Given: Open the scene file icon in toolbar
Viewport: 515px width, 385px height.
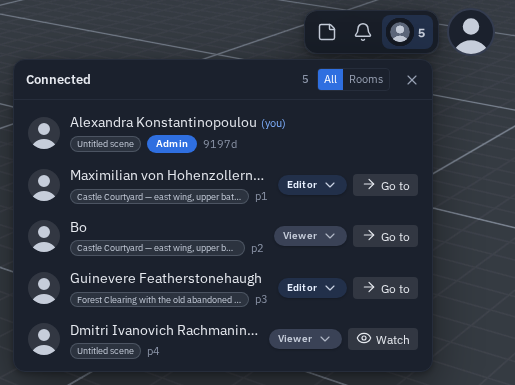Looking at the screenshot, I should point(327,32).
